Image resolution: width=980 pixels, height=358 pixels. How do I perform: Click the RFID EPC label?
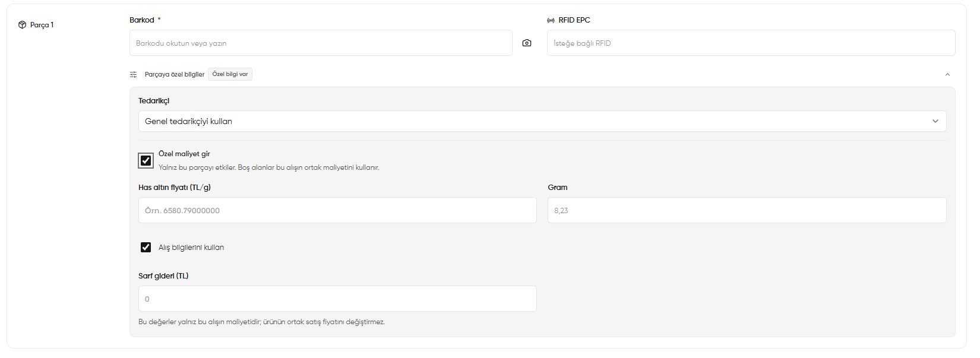click(574, 20)
